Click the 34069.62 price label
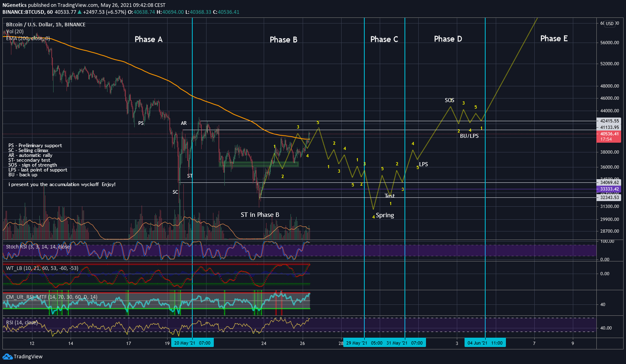Image resolution: width=626 pixels, height=364 pixels. click(x=609, y=182)
